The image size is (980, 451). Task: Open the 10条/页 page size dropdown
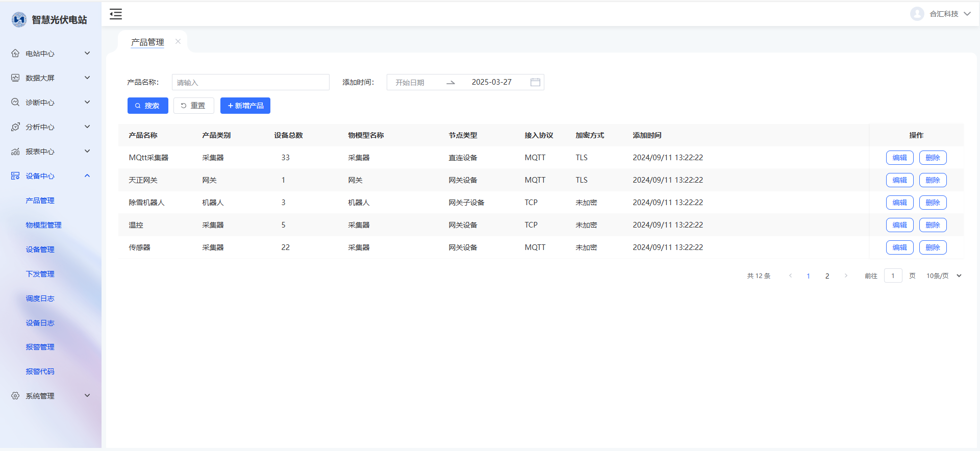(x=943, y=276)
